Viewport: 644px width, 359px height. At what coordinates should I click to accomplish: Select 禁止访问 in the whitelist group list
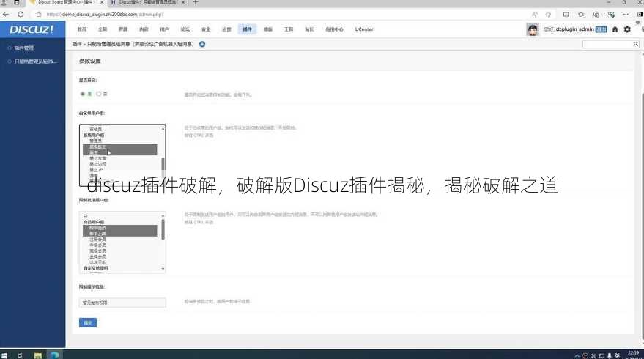pyautogui.click(x=97, y=164)
